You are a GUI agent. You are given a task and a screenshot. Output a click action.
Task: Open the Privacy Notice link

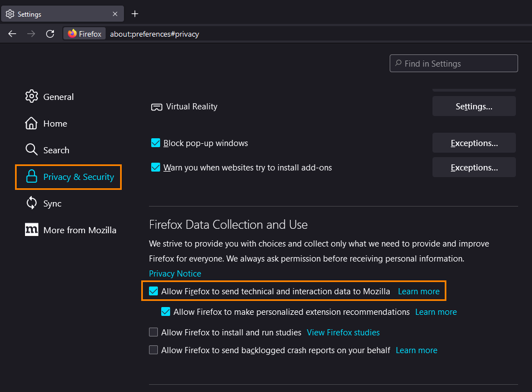[175, 273]
